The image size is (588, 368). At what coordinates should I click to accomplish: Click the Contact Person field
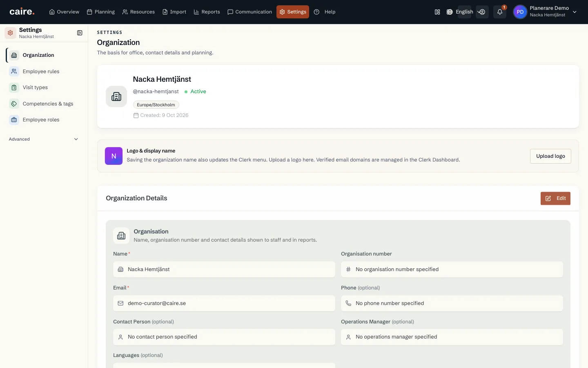pos(224,337)
